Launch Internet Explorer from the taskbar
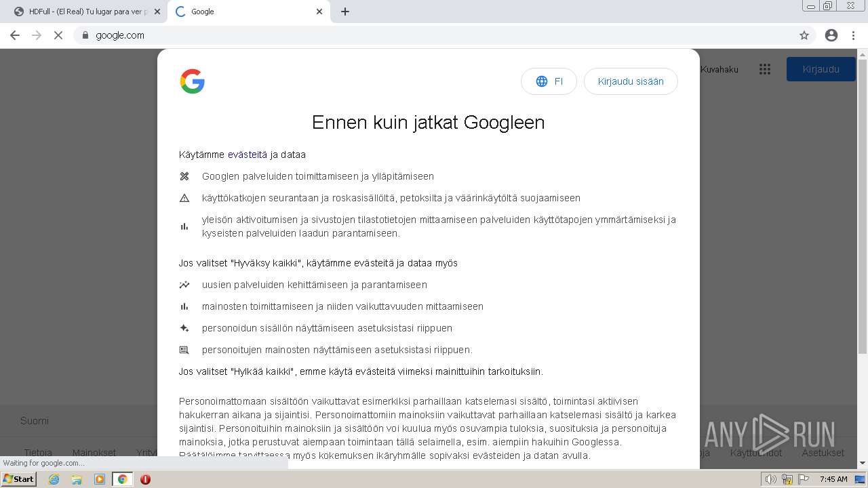 click(54, 479)
